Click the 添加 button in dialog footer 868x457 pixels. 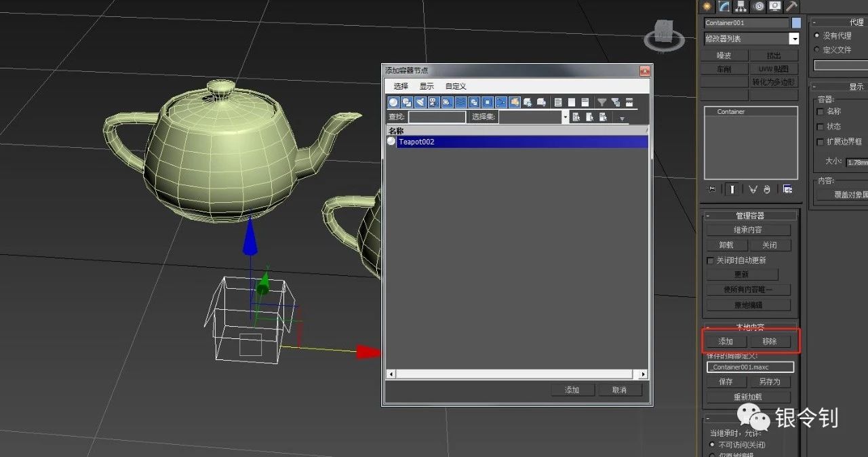click(x=572, y=390)
